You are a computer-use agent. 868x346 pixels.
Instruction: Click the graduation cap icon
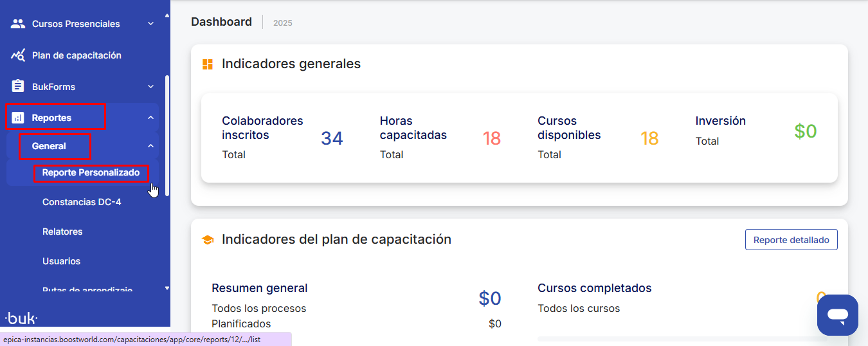coord(208,240)
